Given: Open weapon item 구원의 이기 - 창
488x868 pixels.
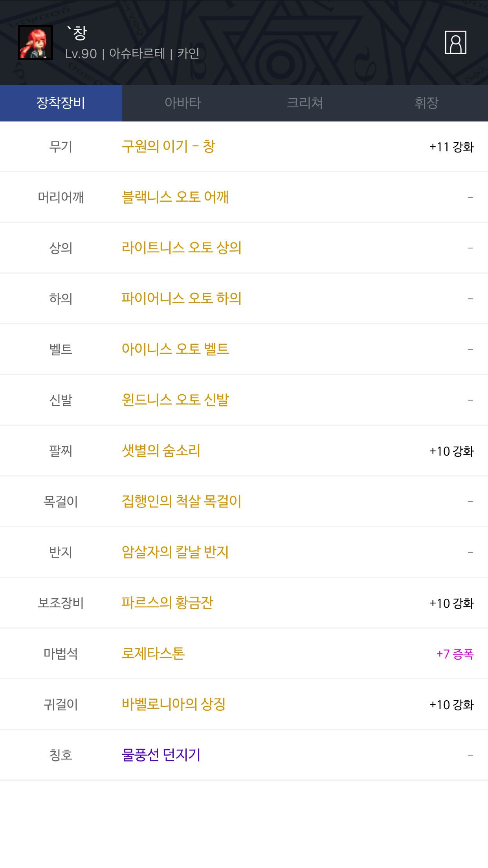Looking at the screenshot, I should tap(169, 147).
